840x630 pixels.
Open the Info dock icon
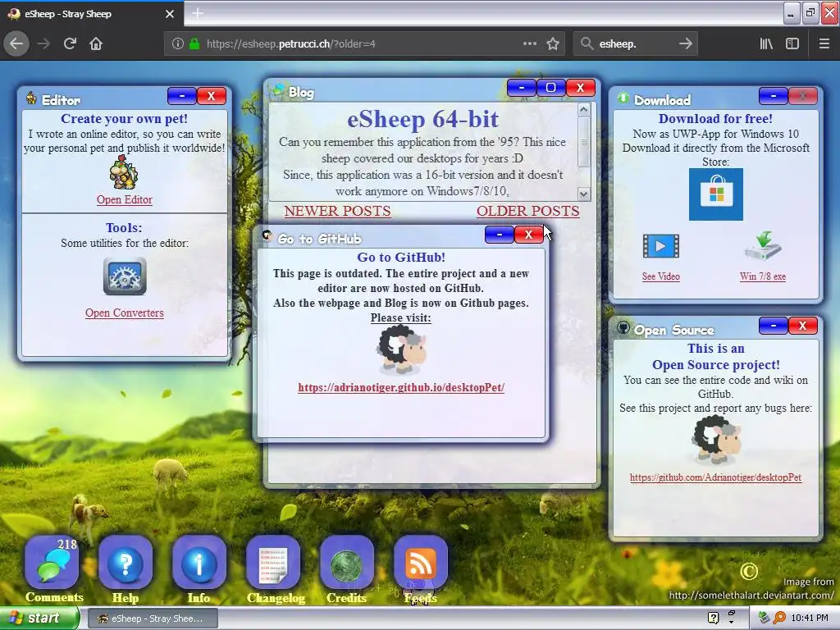[x=199, y=564]
